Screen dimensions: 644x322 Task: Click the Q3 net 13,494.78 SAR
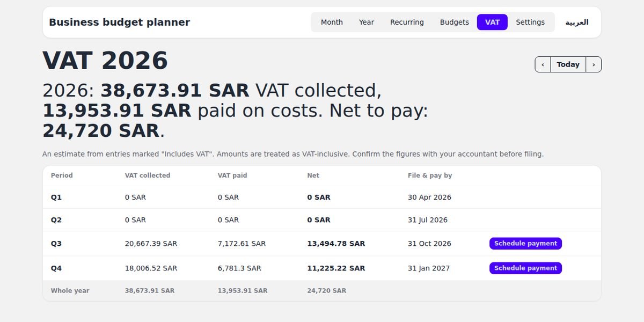(x=336, y=244)
